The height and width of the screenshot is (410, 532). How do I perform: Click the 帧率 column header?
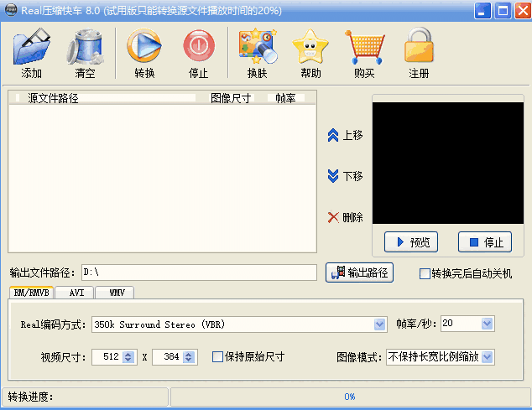(285, 98)
